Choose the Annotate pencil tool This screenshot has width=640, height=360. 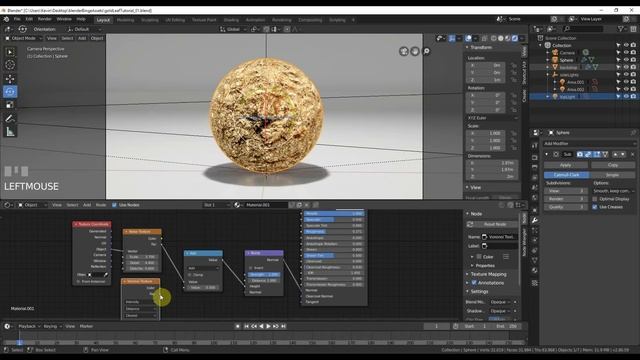tap(10, 118)
